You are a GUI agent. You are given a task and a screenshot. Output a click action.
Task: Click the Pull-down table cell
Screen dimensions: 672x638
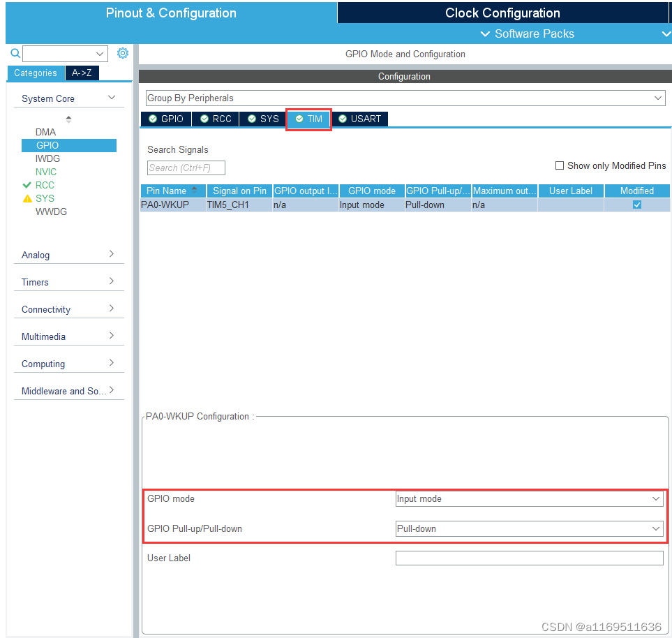[x=438, y=205]
